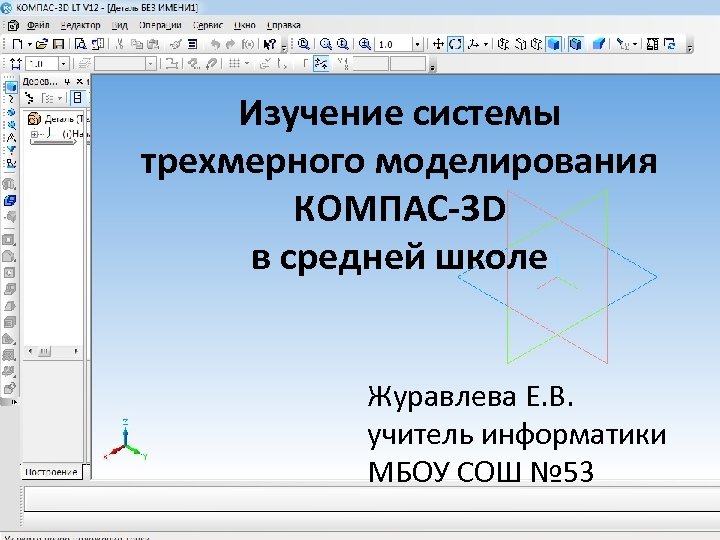Redo the undone action

click(x=231, y=44)
